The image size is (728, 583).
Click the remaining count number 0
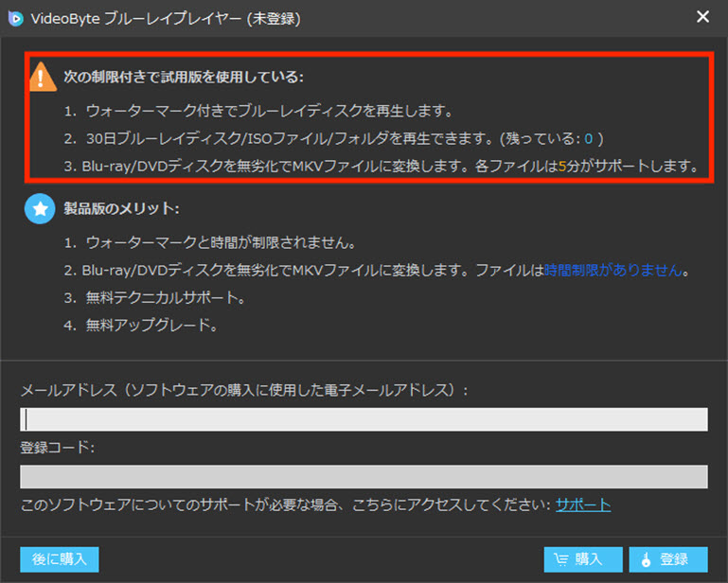click(588, 139)
